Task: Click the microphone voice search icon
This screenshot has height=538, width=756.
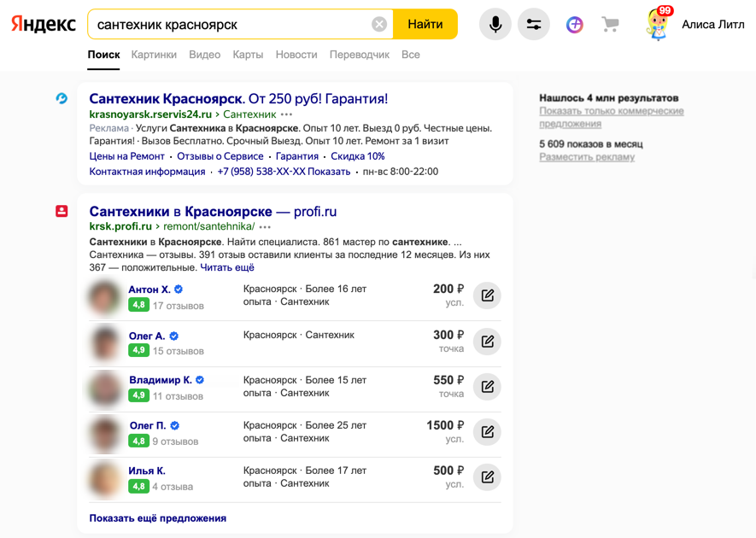Action: coord(495,25)
